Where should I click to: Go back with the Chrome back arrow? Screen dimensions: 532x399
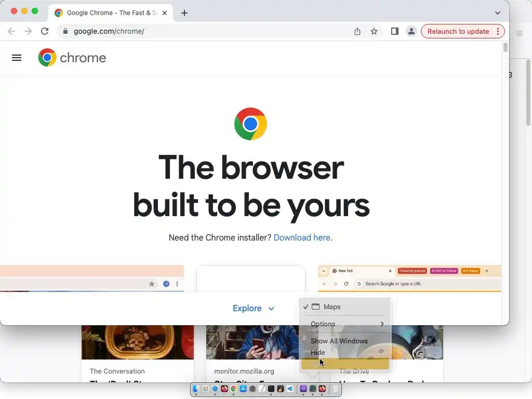(x=11, y=31)
